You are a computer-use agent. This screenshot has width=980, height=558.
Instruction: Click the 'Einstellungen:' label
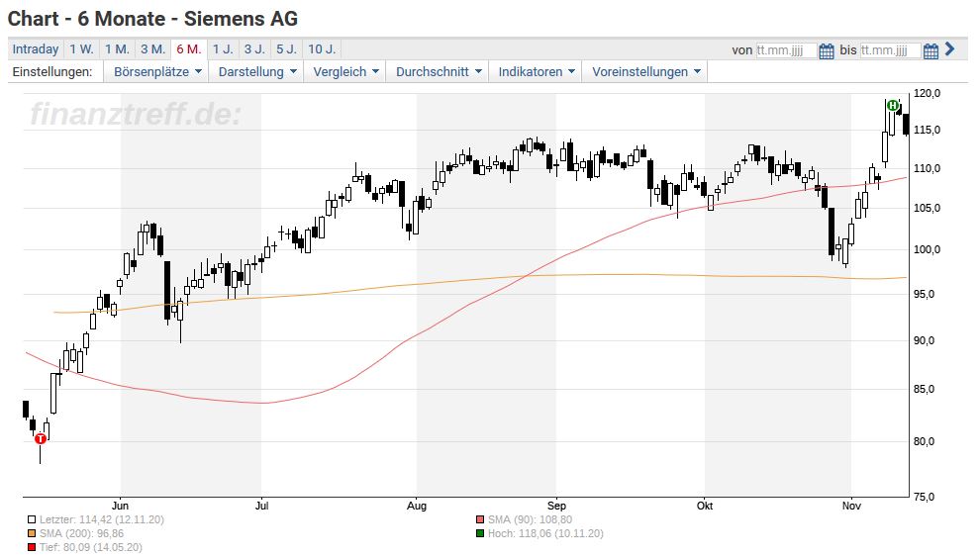click(52, 72)
